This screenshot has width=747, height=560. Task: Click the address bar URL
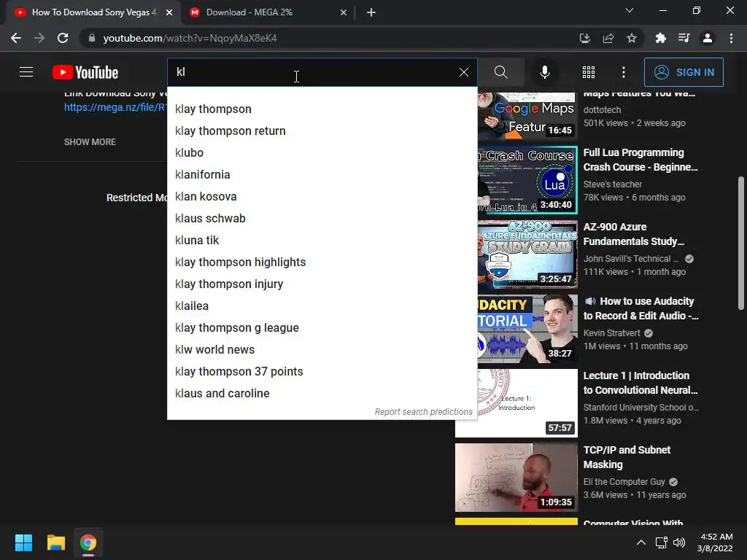[190, 38]
